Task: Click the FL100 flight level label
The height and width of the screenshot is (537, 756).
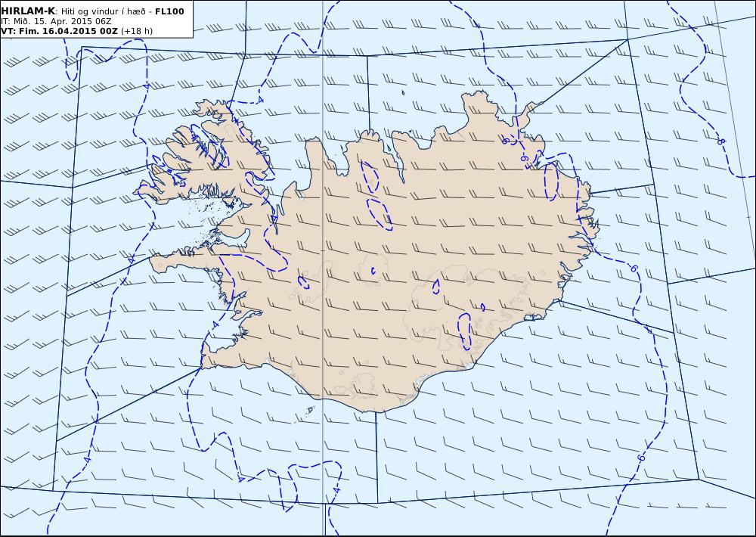Action: pyautogui.click(x=169, y=11)
